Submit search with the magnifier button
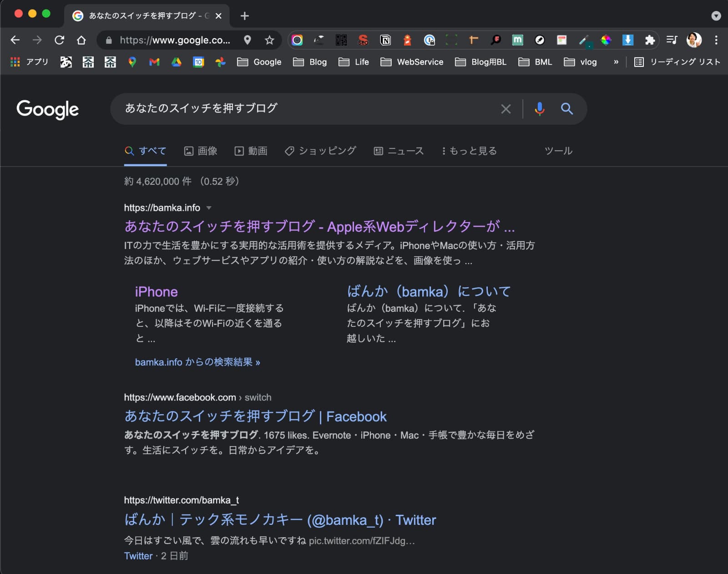 pyautogui.click(x=567, y=109)
